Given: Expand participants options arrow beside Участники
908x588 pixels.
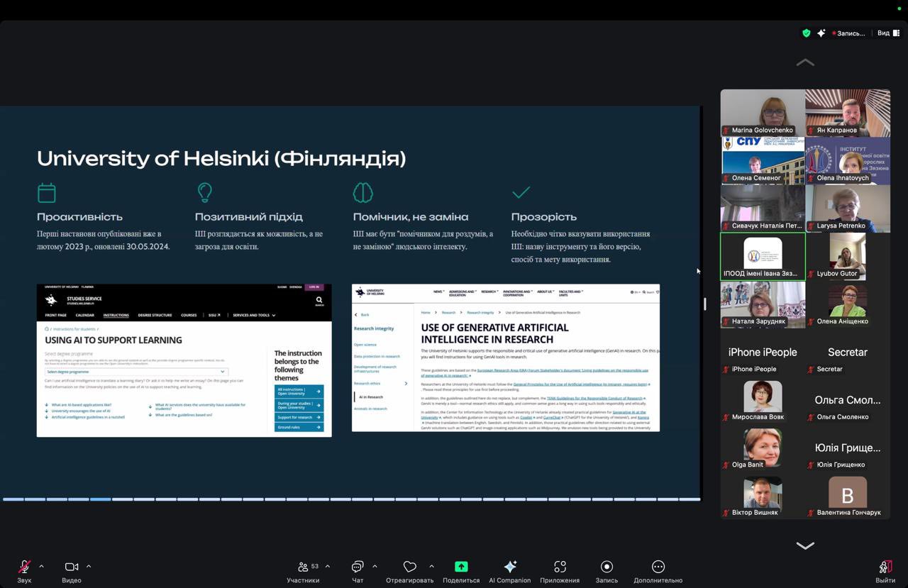Looking at the screenshot, I should coord(327,566).
